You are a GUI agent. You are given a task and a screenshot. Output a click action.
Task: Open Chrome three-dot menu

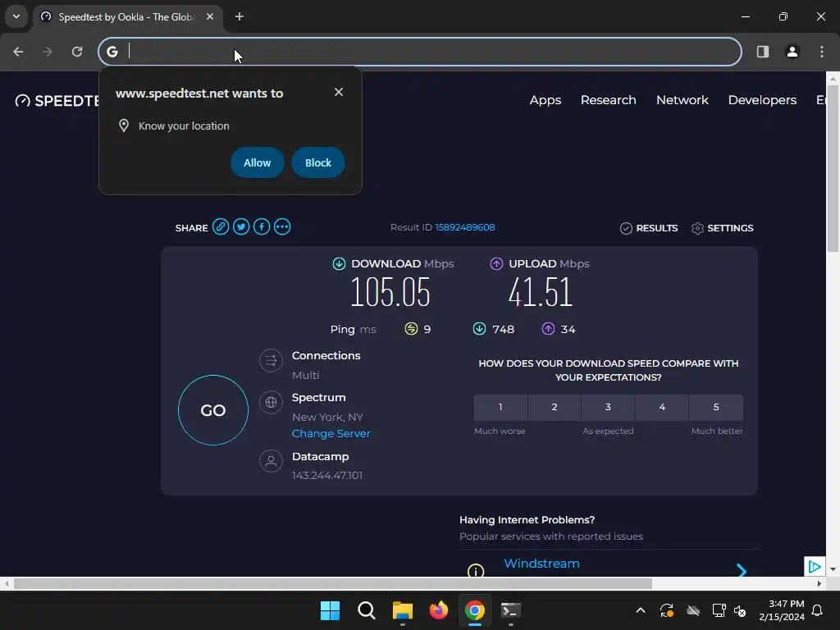coord(822,52)
